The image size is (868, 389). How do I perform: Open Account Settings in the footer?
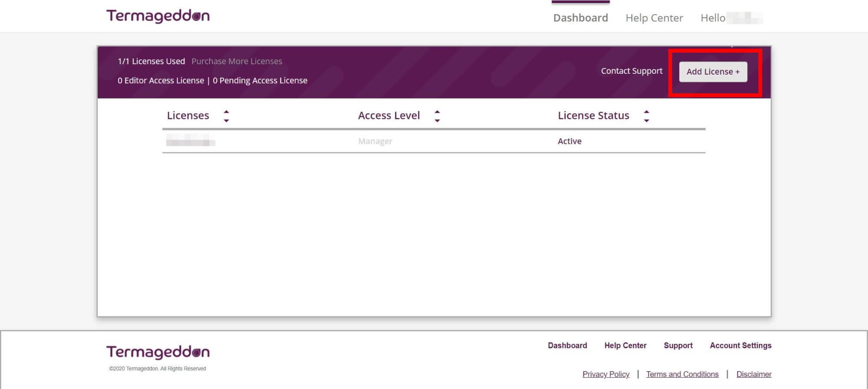[740, 345]
